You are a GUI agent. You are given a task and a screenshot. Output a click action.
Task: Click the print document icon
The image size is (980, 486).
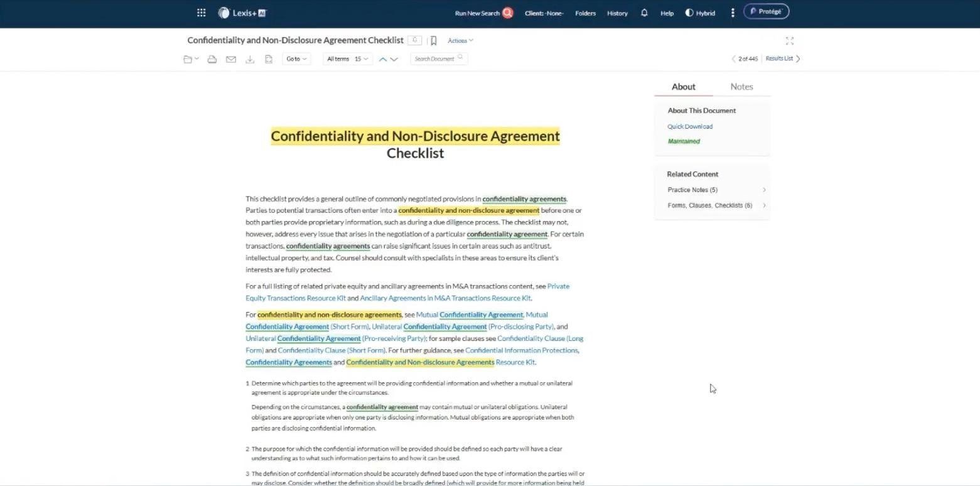(212, 59)
